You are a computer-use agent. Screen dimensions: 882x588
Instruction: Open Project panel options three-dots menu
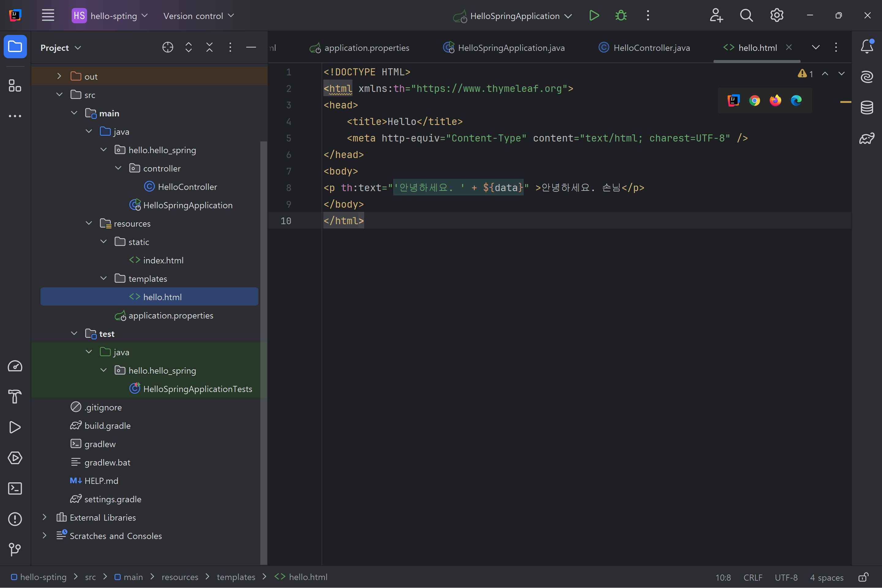(x=230, y=47)
